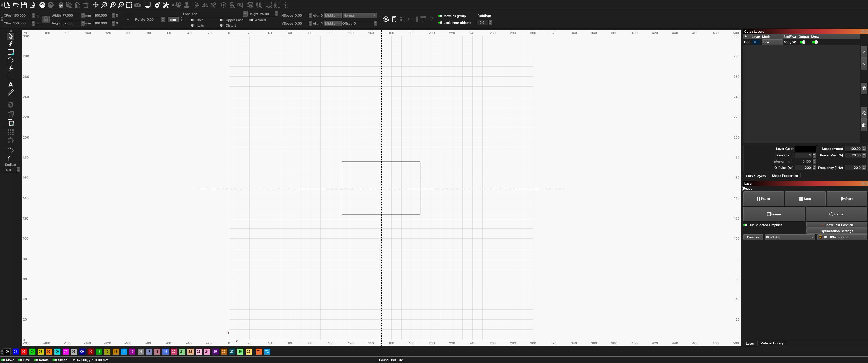Screen dimensions: 868x363
Task: Toggle the Move as group switch
Action: [440, 16]
